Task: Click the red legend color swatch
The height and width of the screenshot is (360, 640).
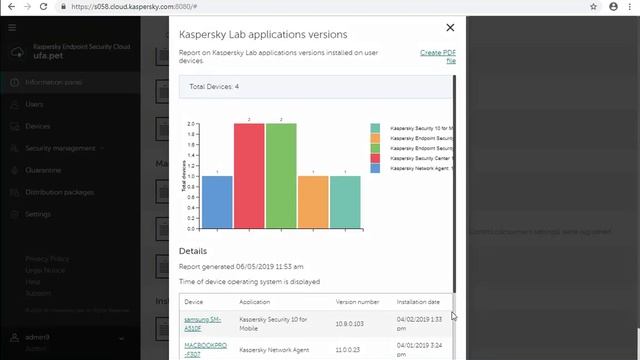Action: coord(375,158)
